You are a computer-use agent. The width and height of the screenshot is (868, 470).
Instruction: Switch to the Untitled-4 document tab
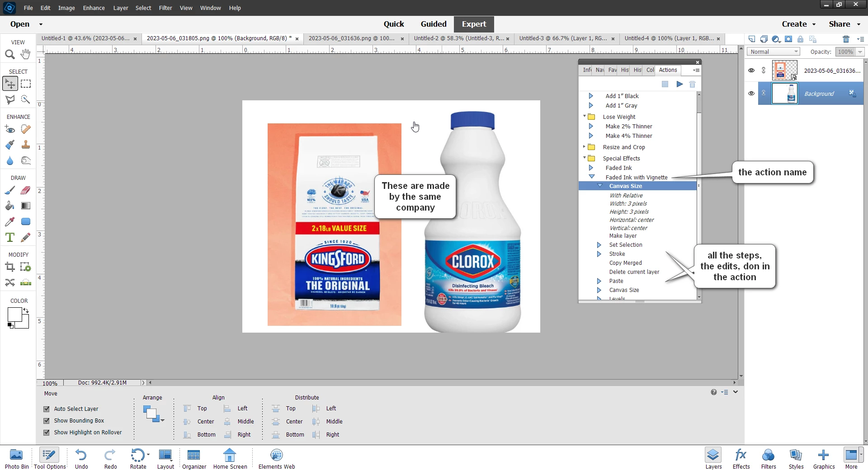coord(669,38)
